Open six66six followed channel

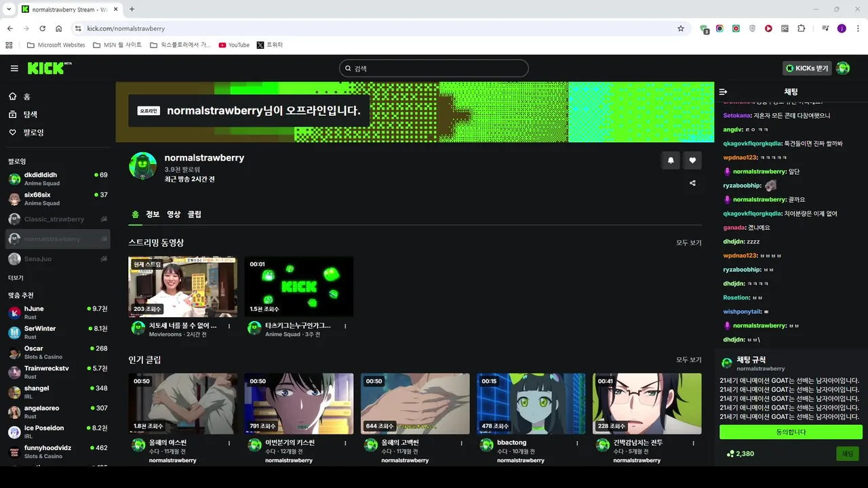58,199
